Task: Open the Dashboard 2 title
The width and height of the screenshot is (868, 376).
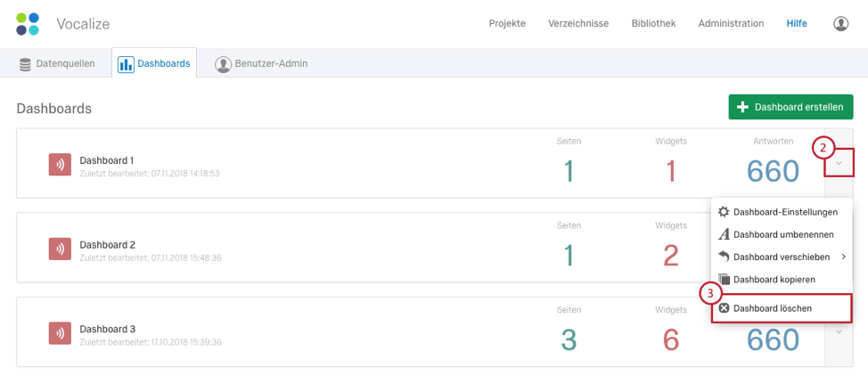Action: pos(107,244)
